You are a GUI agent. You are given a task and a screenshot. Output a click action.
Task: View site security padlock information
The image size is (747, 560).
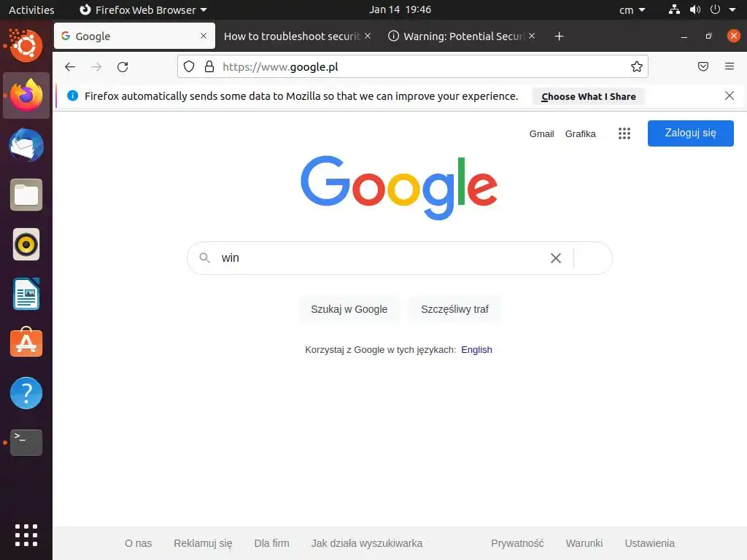click(x=209, y=66)
